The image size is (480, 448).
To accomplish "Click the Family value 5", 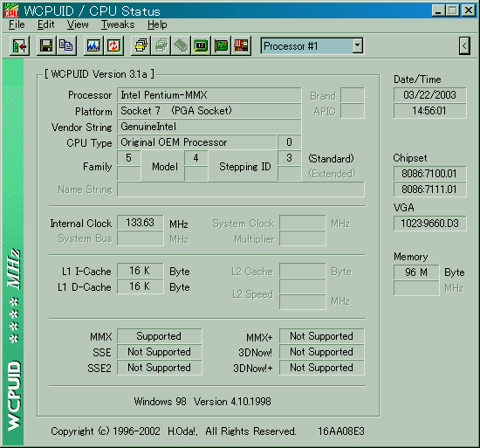I will click(x=129, y=158).
